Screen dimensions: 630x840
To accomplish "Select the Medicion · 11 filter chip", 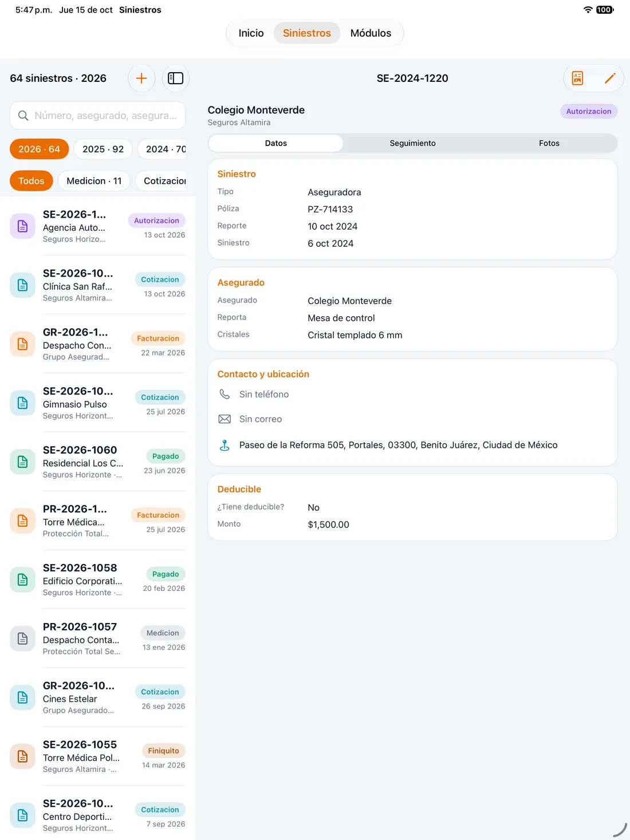I will (x=94, y=181).
